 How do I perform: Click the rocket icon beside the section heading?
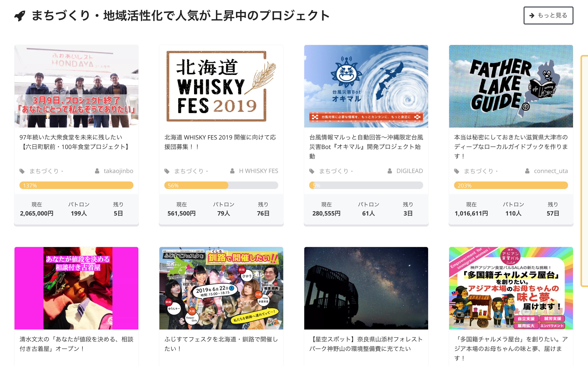coord(20,16)
